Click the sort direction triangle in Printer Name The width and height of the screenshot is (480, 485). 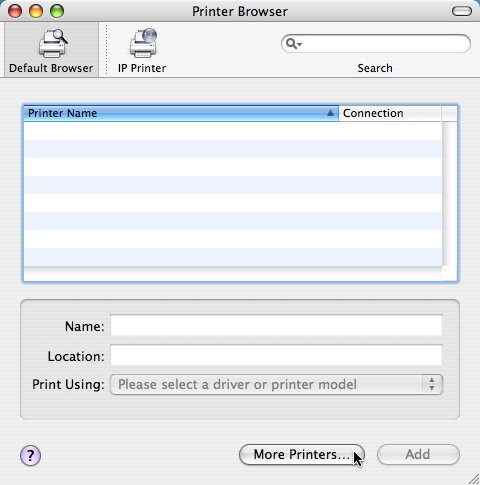point(330,113)
